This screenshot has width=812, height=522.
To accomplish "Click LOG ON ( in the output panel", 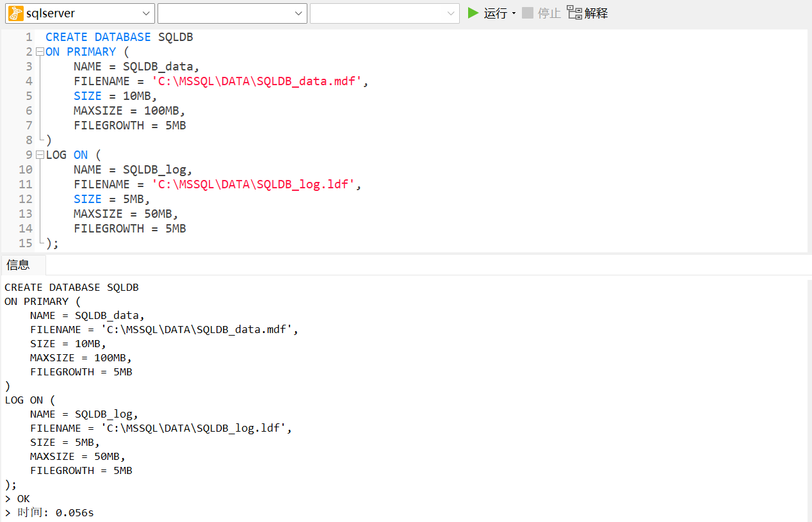I will [x=30, y=400].
